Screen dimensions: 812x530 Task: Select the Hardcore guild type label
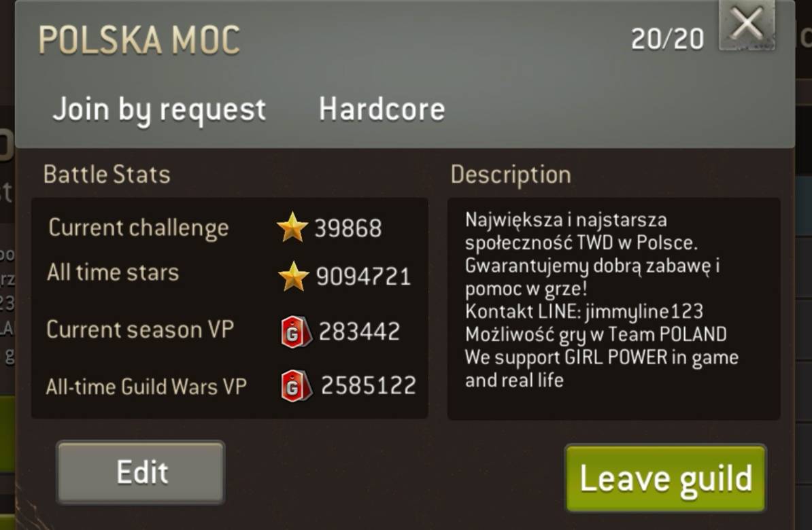tap(382, 109)
